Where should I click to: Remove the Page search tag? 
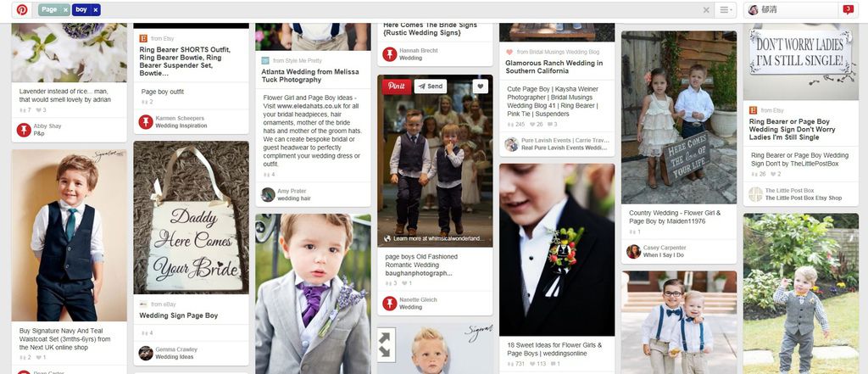[x=66, y=10]
